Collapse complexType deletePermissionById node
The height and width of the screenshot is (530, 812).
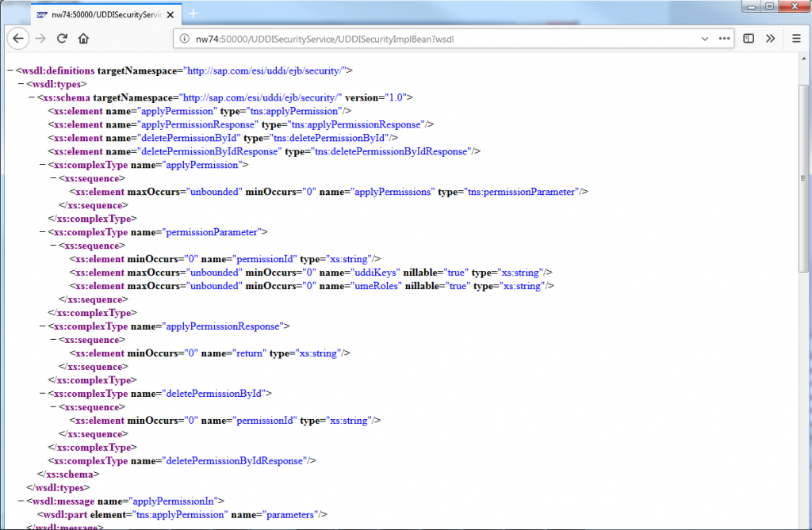(x=43, y=394)
